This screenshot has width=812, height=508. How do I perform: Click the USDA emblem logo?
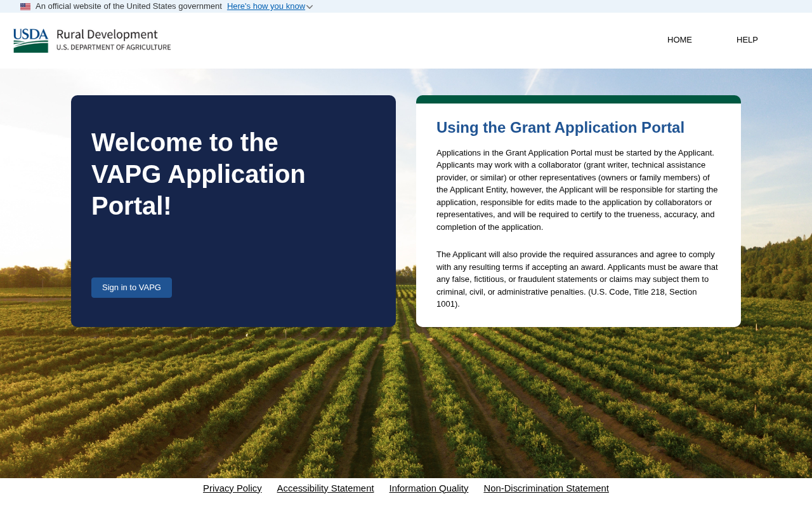point(31,40)
